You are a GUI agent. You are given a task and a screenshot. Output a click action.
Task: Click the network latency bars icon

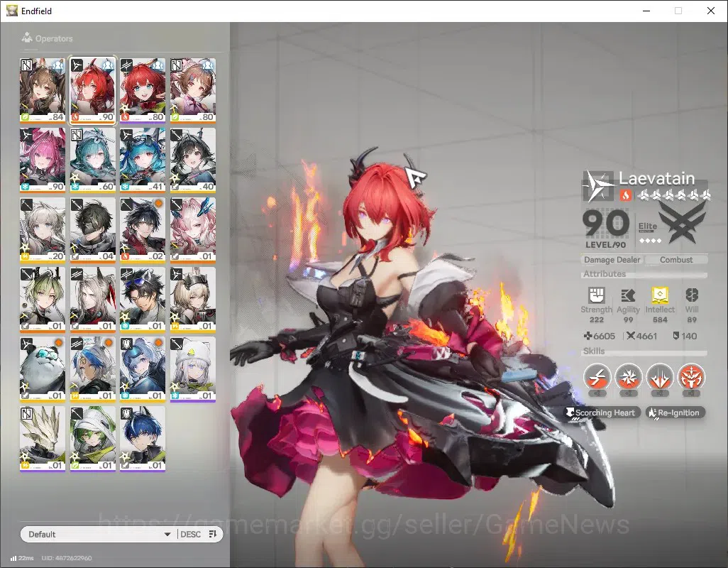pos(13,558)
